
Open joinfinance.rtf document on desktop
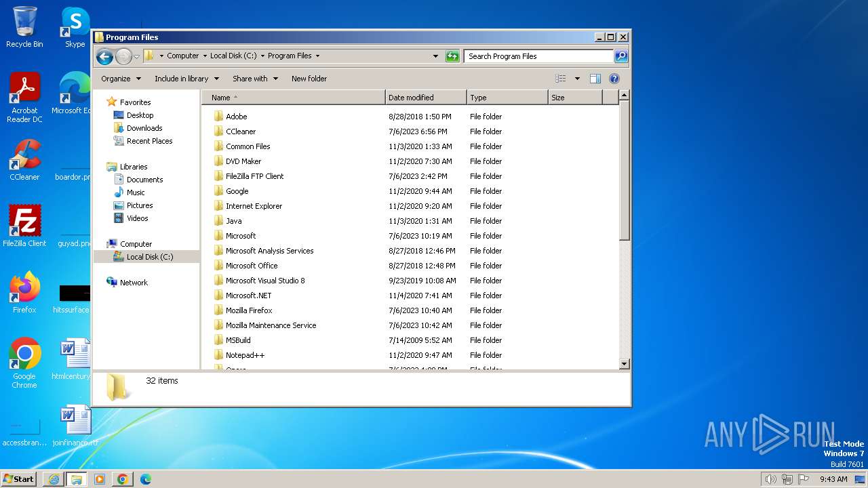click(x=75, y=426)
